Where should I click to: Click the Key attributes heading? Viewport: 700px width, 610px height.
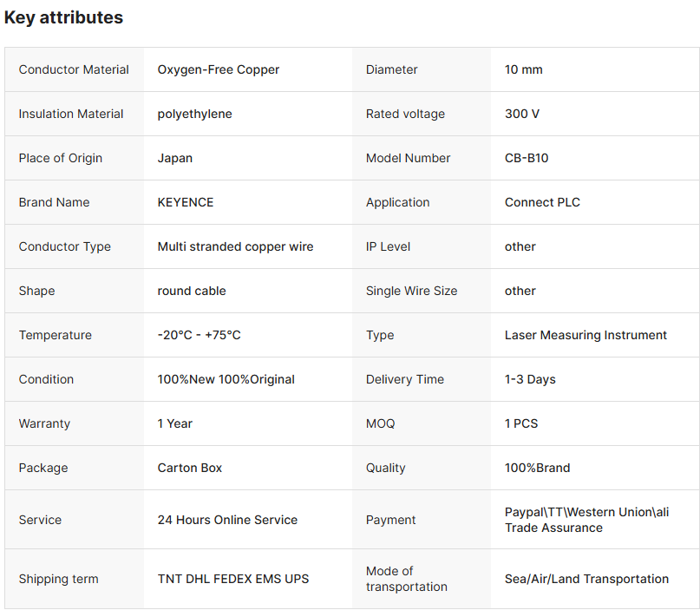pyautogui.click(x=63, y=17)
